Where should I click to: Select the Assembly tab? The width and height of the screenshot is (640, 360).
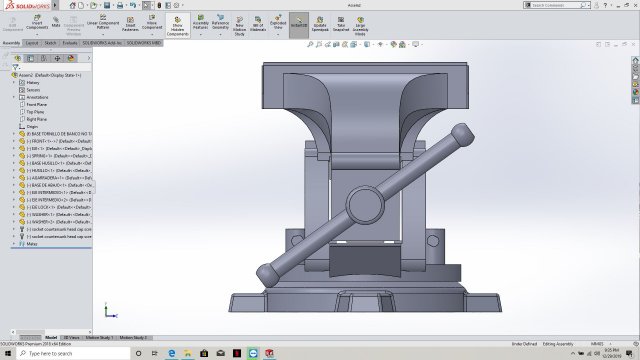[11, 43]
